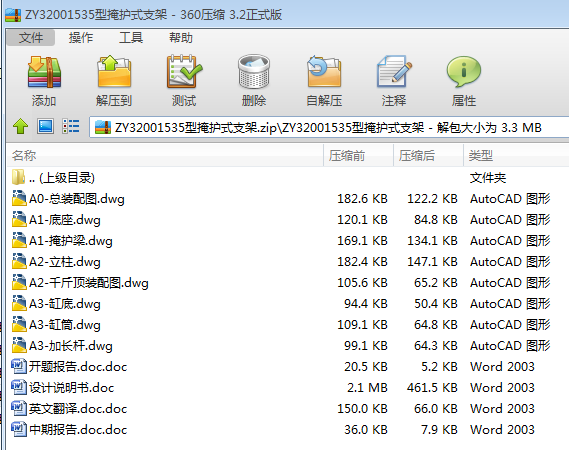Select the .. (上级目录) row
The image size is (569, 450).
point(288,178)
